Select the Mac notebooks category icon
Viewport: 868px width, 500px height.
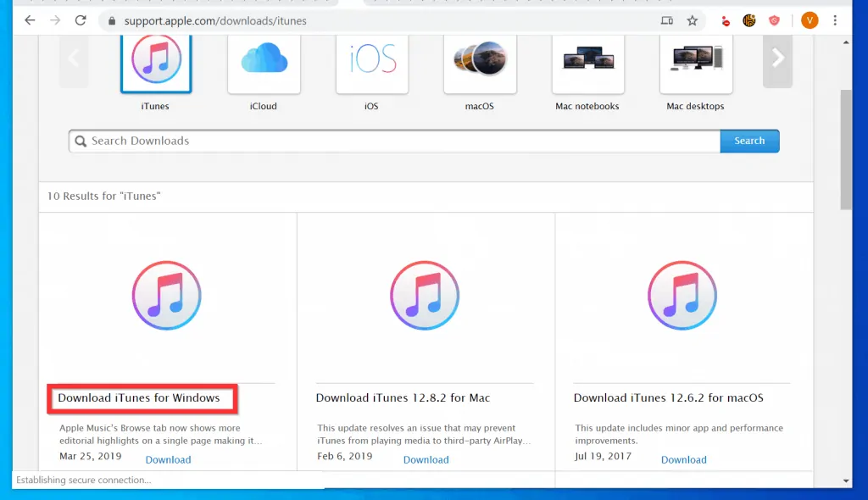(587, 61)
